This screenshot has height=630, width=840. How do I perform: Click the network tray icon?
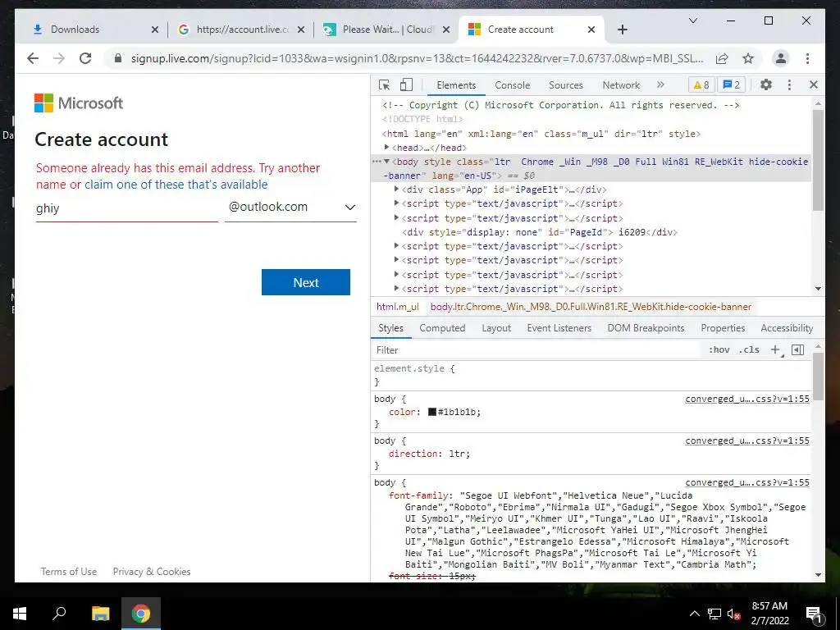click(x=714, y=614)
